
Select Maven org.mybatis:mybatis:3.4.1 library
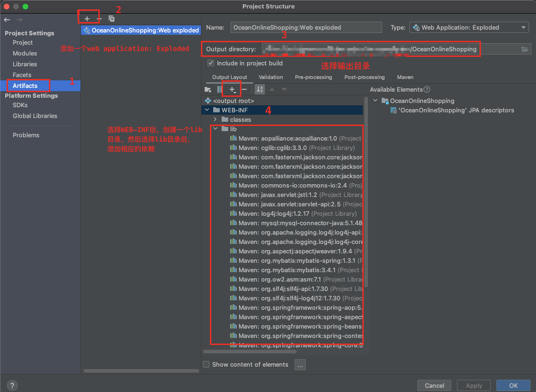[296, 270]
